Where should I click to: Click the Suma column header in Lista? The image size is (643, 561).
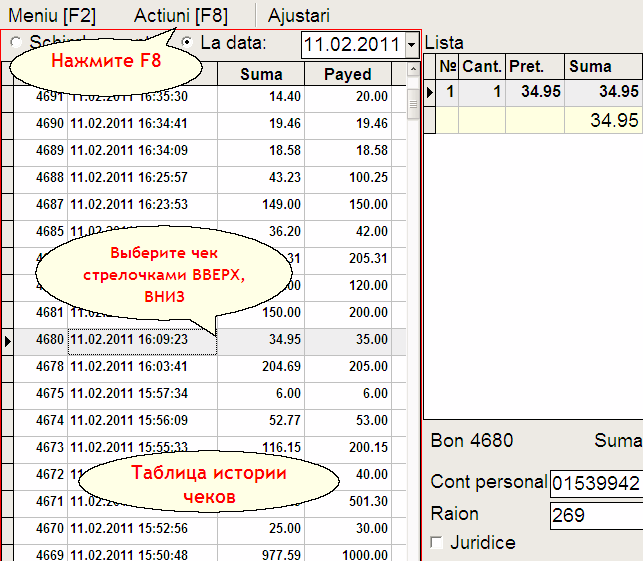tap(604, 66)
